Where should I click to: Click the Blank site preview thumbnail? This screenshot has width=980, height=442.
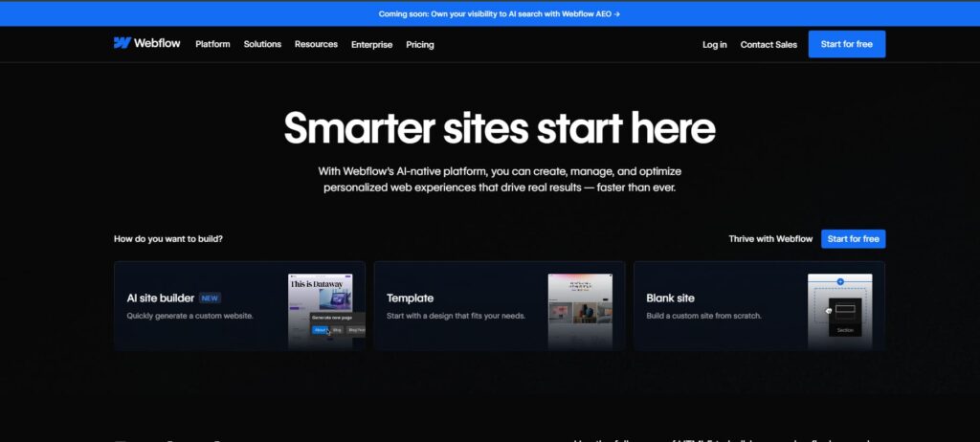(840, 311)
